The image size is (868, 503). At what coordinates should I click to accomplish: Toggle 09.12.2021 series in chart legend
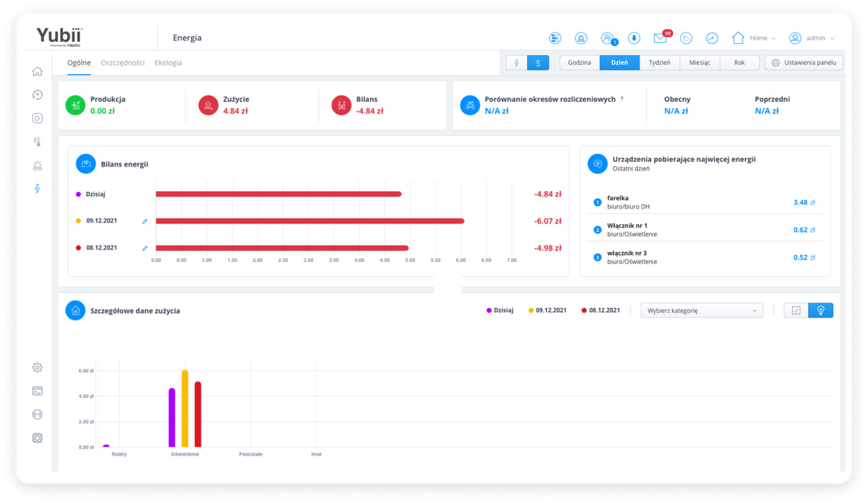[548, 310]
